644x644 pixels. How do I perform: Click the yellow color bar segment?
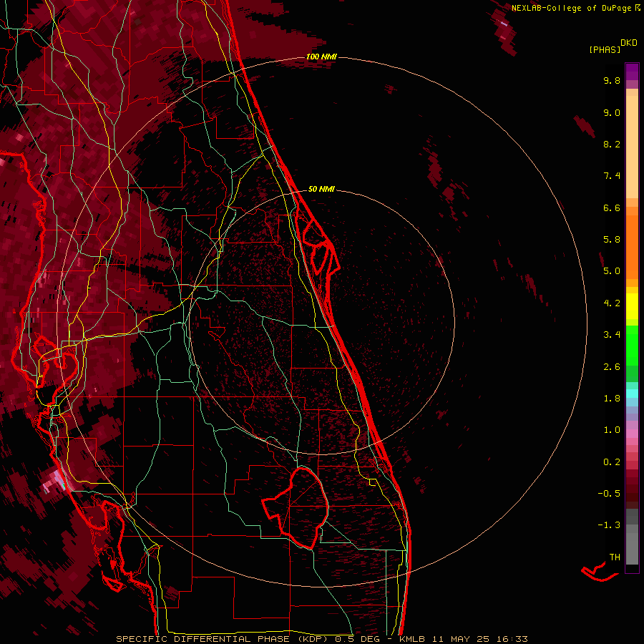[632, 306]
